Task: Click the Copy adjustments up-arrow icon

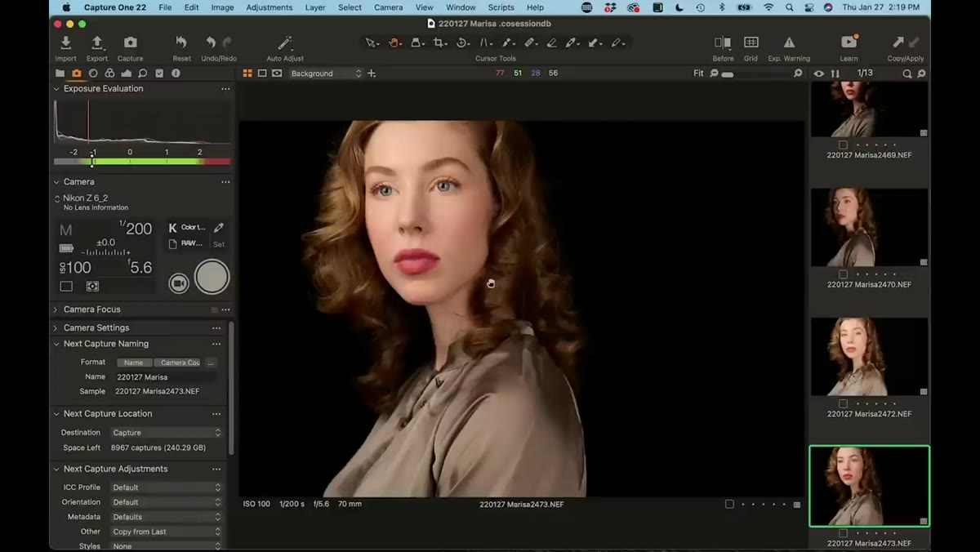Action: pos(898,42)
